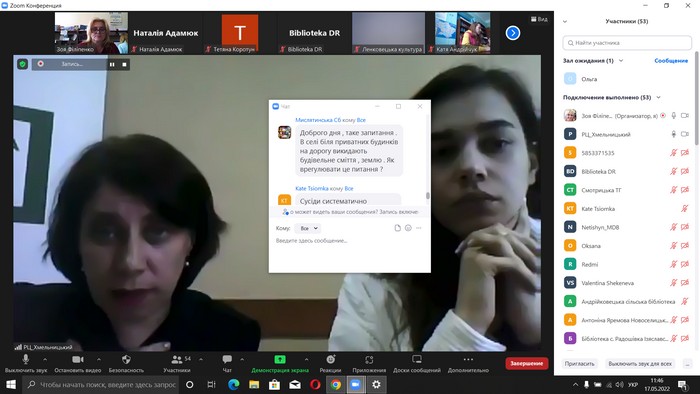This screenshot has width=700, height=394.
Task: Toggle camera for РЦ_Хмельницький participant
Action: point(685,134)
